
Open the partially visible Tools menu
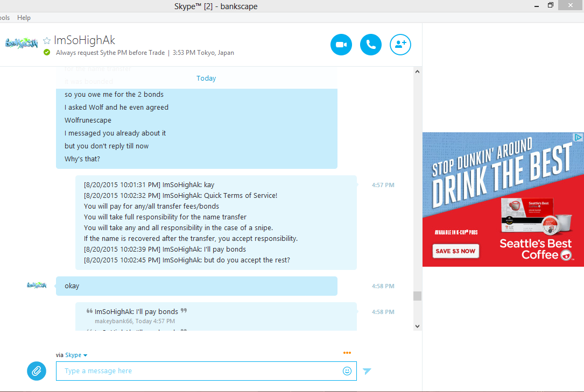tap(5, 18)
